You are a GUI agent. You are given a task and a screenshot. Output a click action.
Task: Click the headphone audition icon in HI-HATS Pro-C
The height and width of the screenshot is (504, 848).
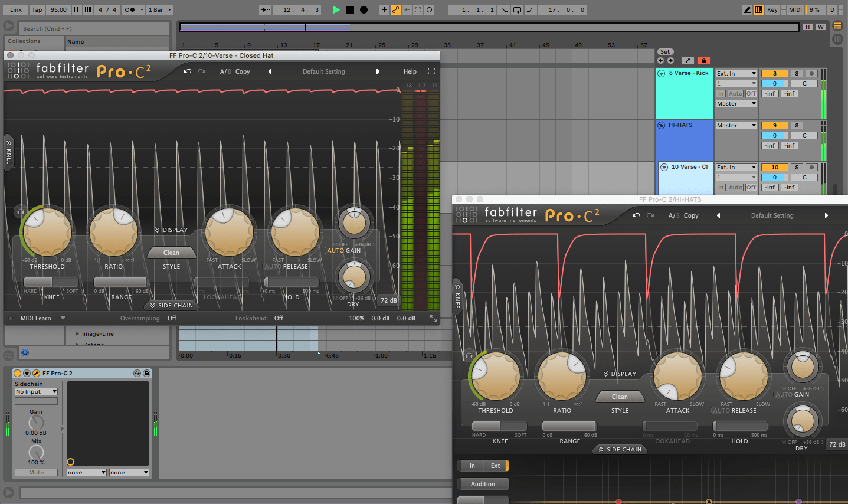click(x=469, y=354)
